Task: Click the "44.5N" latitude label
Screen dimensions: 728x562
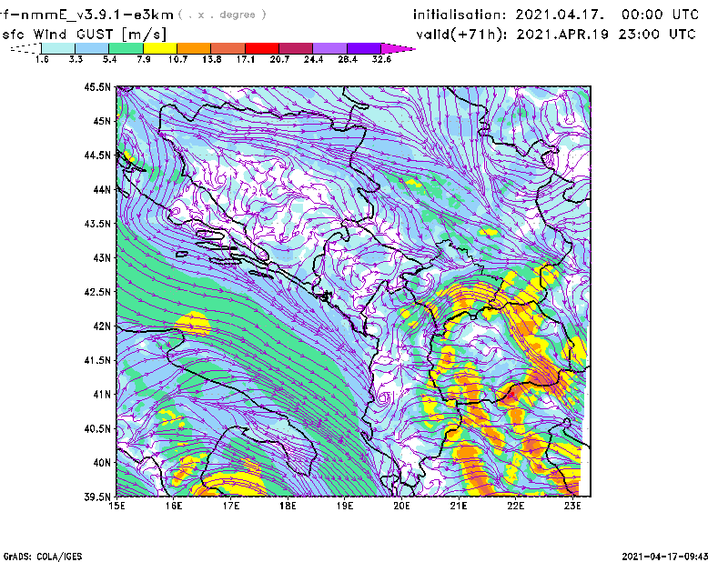Action: [97, 155]
